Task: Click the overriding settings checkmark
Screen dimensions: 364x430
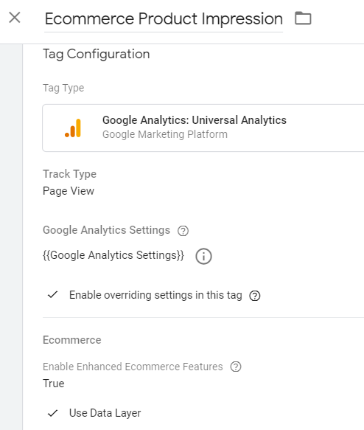Action: [53, 295]
